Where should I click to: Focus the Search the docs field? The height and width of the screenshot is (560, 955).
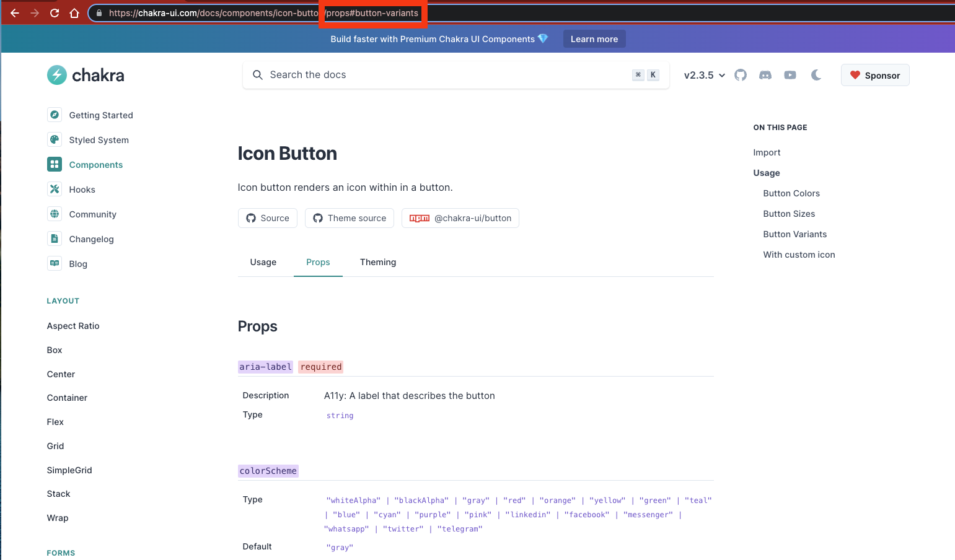pyautogui.click(x=456, y=75)
